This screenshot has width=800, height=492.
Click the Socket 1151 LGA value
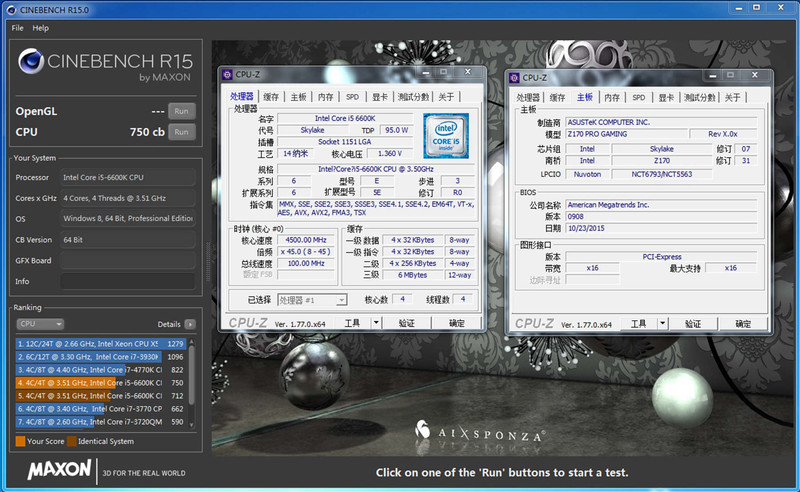[x=345, y=141]
